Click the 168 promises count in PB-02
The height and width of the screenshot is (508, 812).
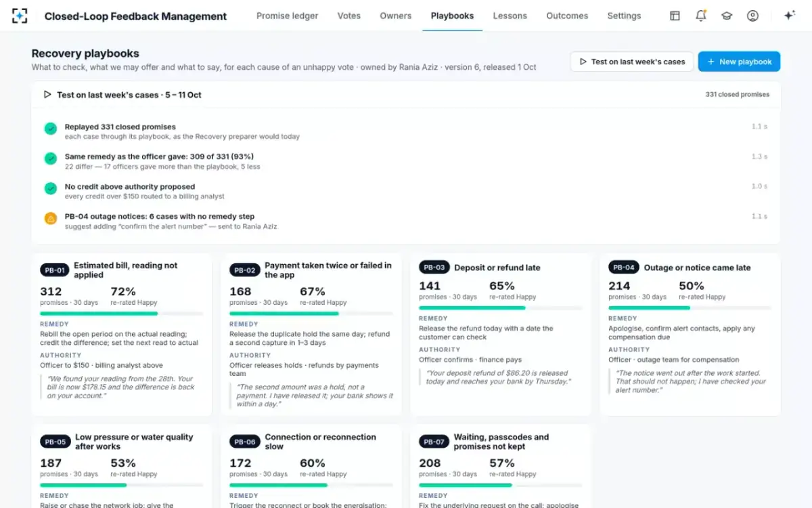tap(240, 291)
